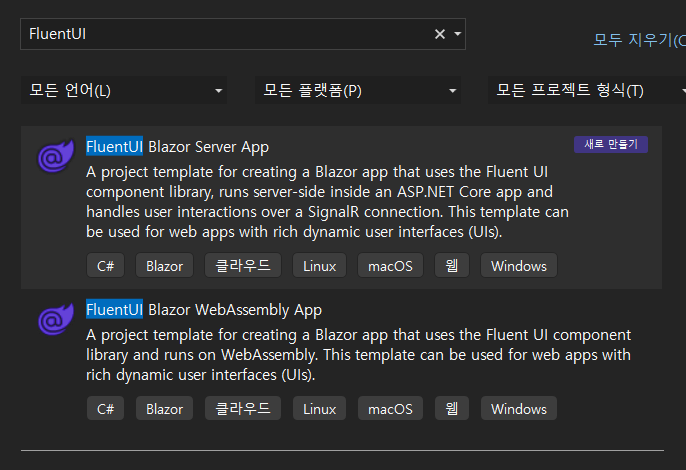Open the 모든 플랫폼(P) dropdown

[358, 90]
